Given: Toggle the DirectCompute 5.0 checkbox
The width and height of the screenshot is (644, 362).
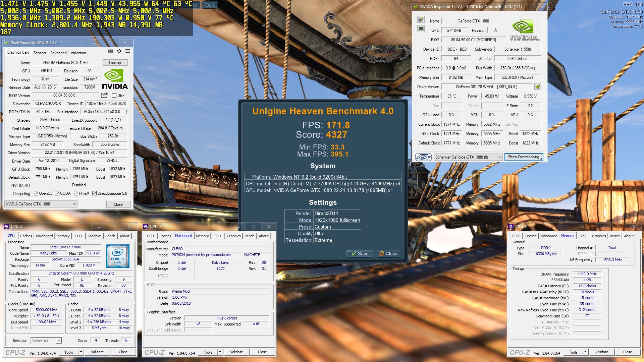Looking at the screenshot, I should click(x=95, y=193).
